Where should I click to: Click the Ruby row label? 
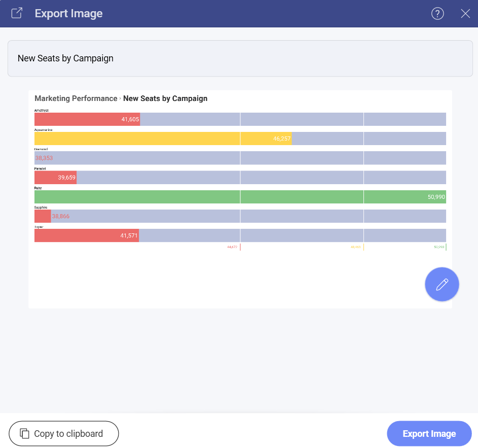click(x=38, y=188)
